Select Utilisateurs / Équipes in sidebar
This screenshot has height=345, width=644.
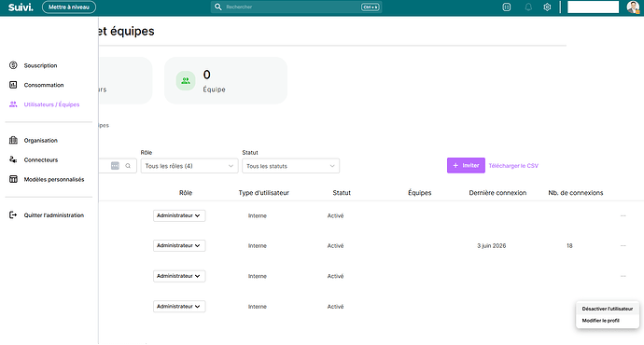51,104
